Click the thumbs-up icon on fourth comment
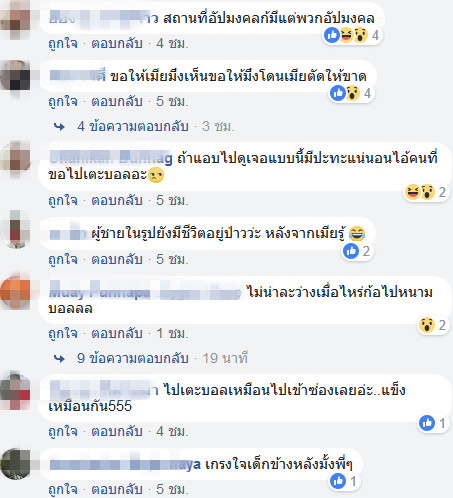This screenshot has width=453, height=498. click(x=351, y=251)
